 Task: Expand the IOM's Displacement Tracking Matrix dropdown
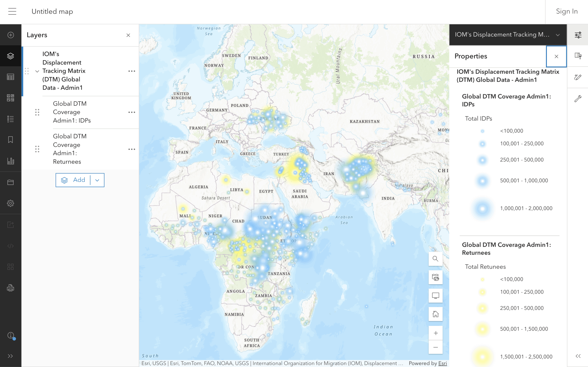point(558,35)
